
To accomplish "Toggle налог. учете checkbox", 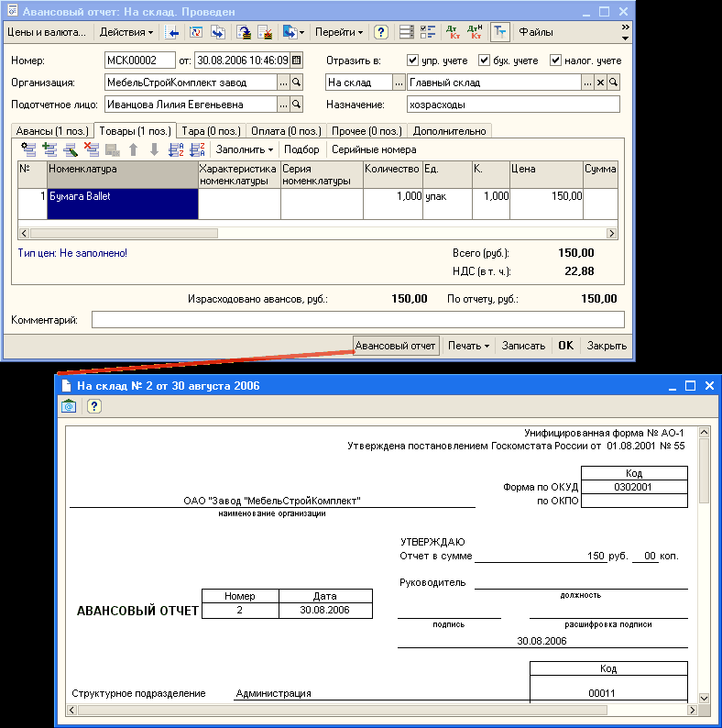I will pos(555,60).
